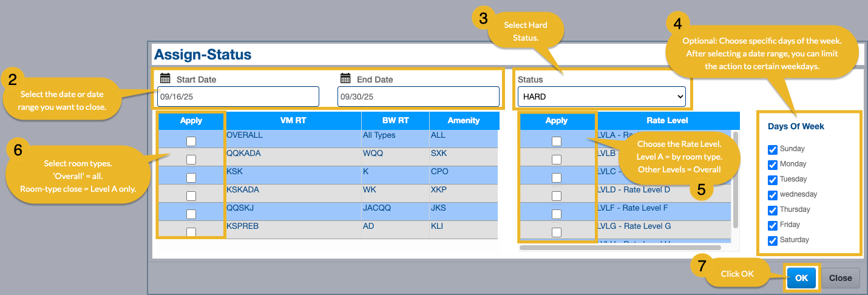This screenshot has height=295, width=868.
Task: Click the Start Date calendar icon
Action: pyautogui.click(x=165, y=78)
